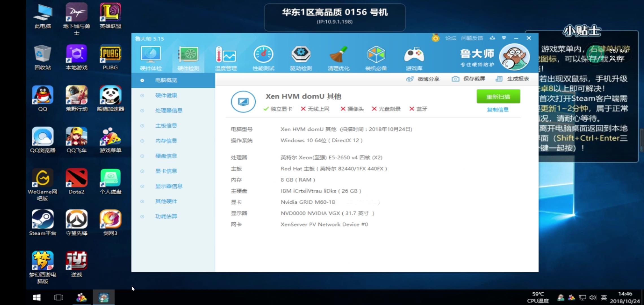This screenshot has height=305, width=644.
Task: Click the 鲁大师 mascot avatar
Action: [x=514, y=57]
